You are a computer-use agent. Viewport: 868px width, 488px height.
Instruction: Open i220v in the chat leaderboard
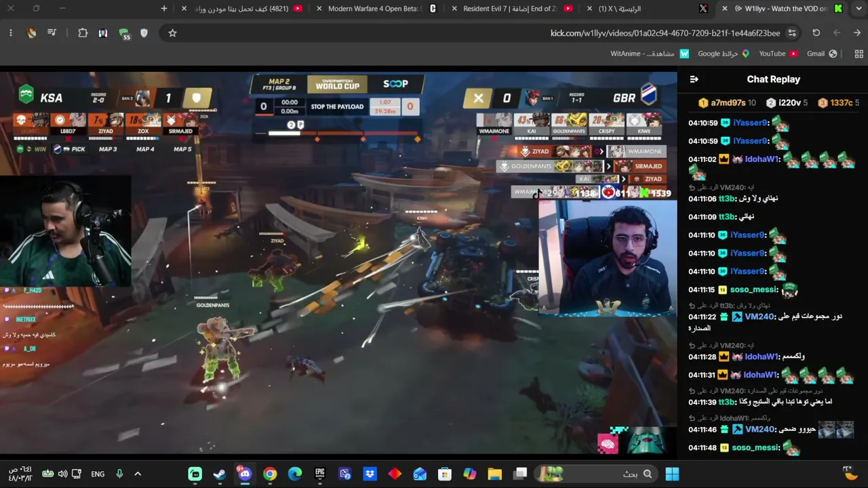(x=787, y=103)
